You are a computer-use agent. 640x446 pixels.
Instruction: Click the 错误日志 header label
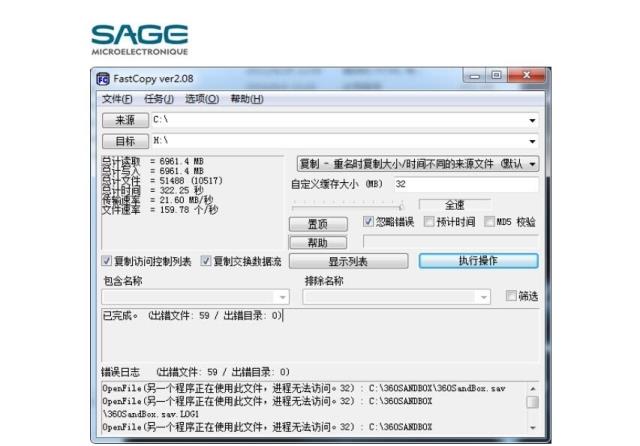click(120, 372)
